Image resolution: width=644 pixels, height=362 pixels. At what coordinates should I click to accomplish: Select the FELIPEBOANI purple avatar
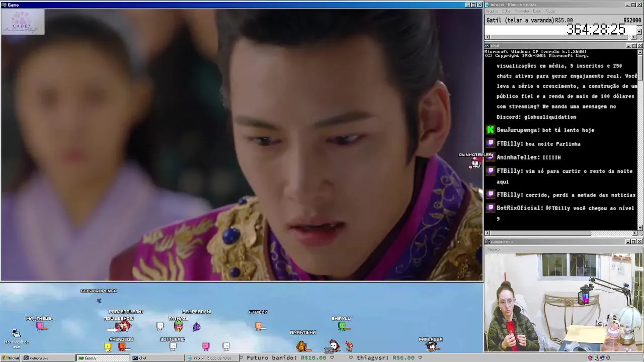[x=197, y=327]
